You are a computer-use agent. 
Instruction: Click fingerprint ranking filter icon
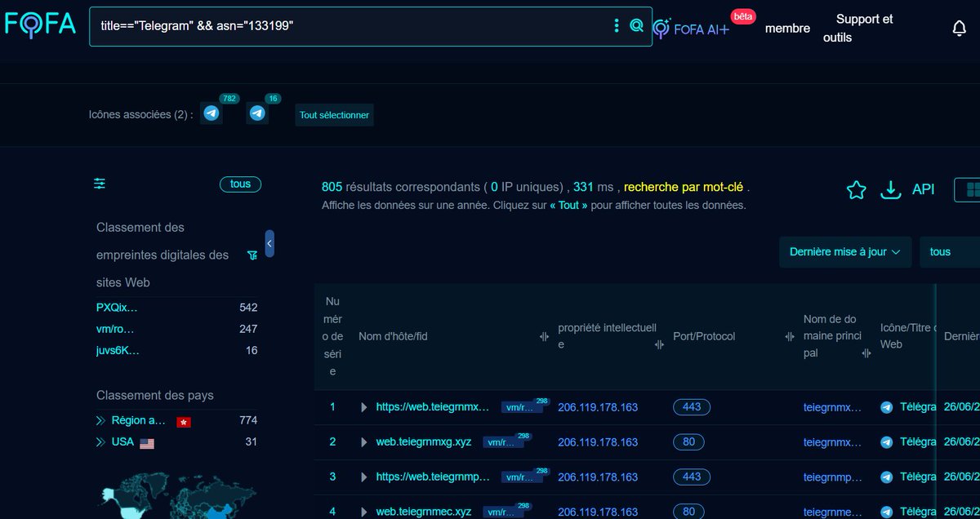[252, 255]
